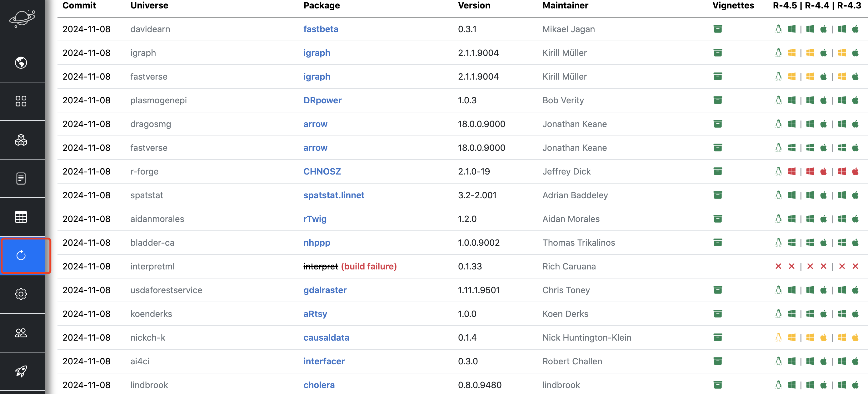This screenshot has height=394, width=868.
Task: Click the stacked cubes packages icon
Action: tap(21, 140)
